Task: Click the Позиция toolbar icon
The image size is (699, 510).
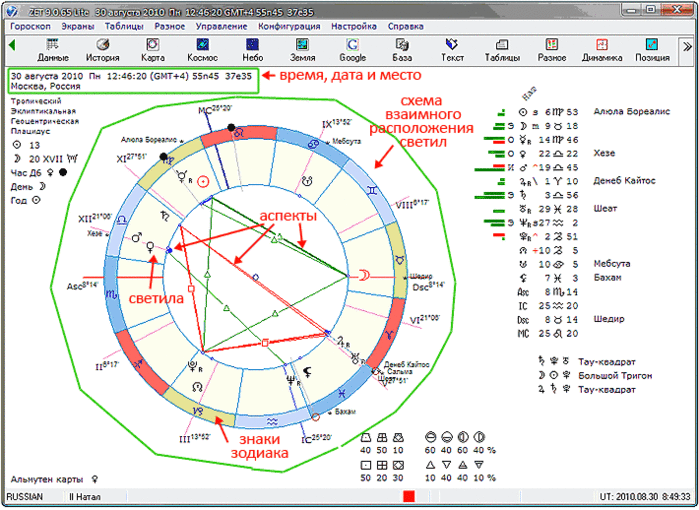Action: coord(652,50)
